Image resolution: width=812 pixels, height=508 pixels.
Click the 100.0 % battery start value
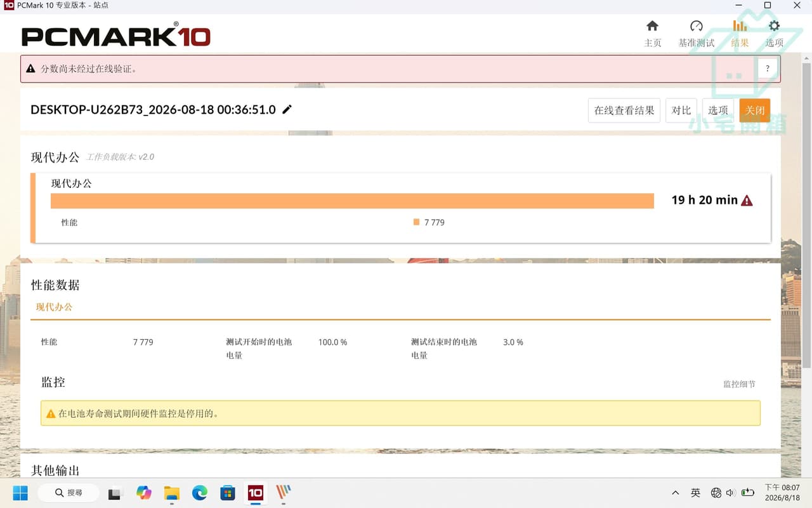tap(332, 342)
